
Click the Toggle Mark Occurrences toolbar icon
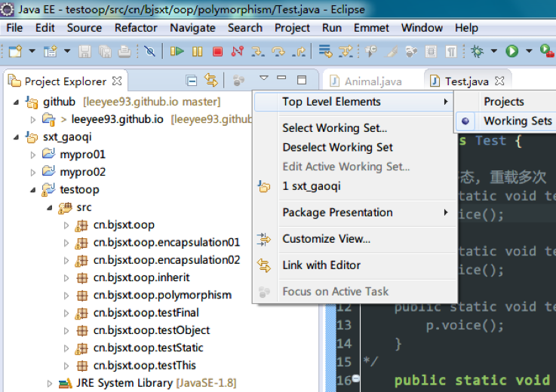click(x=392, y=52)
